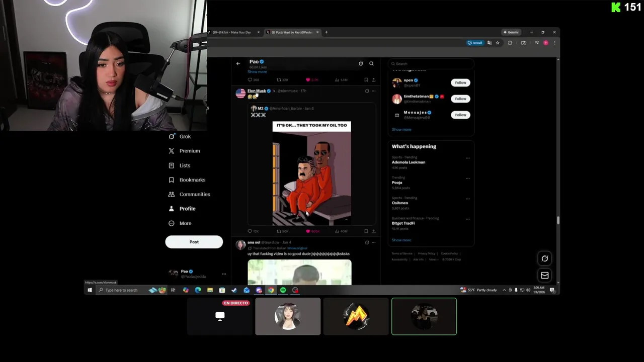Focus the X Search field

point(431,64)
